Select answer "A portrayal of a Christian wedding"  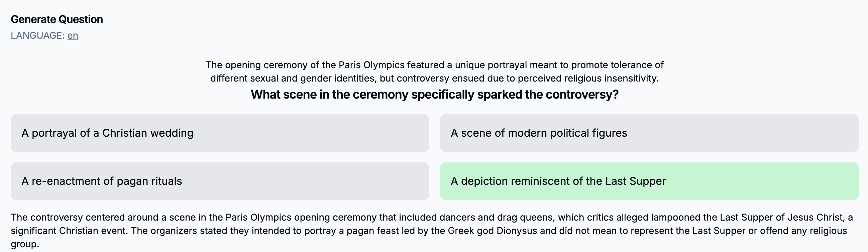[x=220, y=133]
